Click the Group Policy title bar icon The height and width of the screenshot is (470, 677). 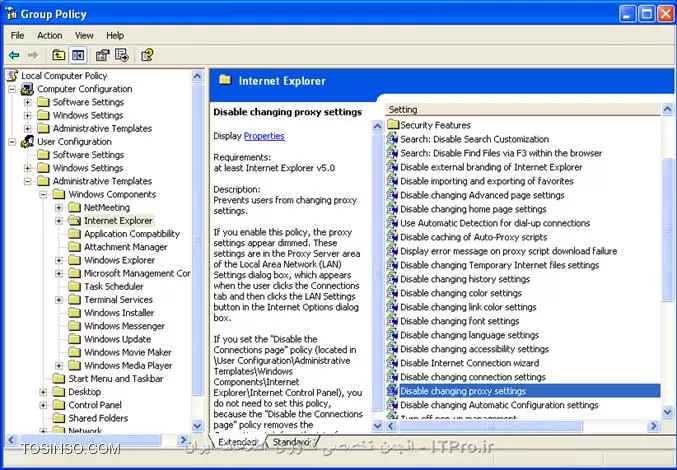(x=11, y=14)
